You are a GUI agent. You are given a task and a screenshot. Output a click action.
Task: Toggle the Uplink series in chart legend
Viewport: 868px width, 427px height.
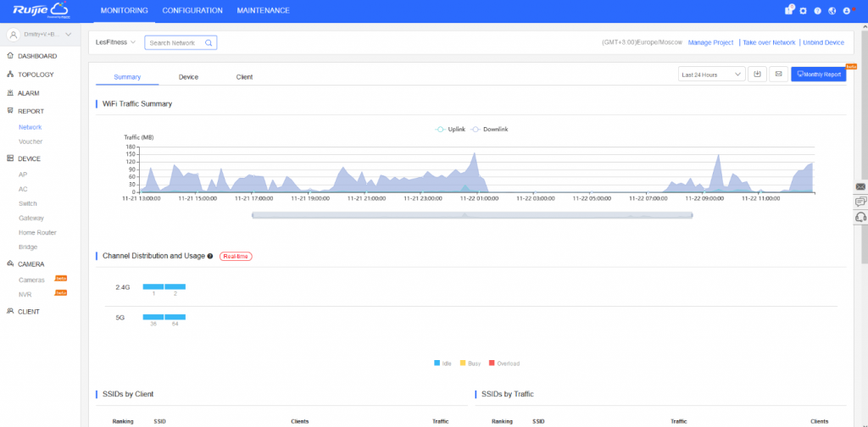[451, 129]
